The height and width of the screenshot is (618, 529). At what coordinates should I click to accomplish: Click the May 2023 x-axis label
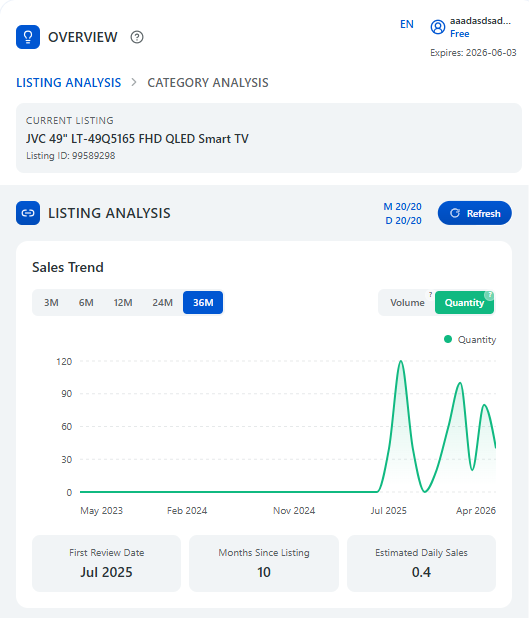click(x=102, y=511)
